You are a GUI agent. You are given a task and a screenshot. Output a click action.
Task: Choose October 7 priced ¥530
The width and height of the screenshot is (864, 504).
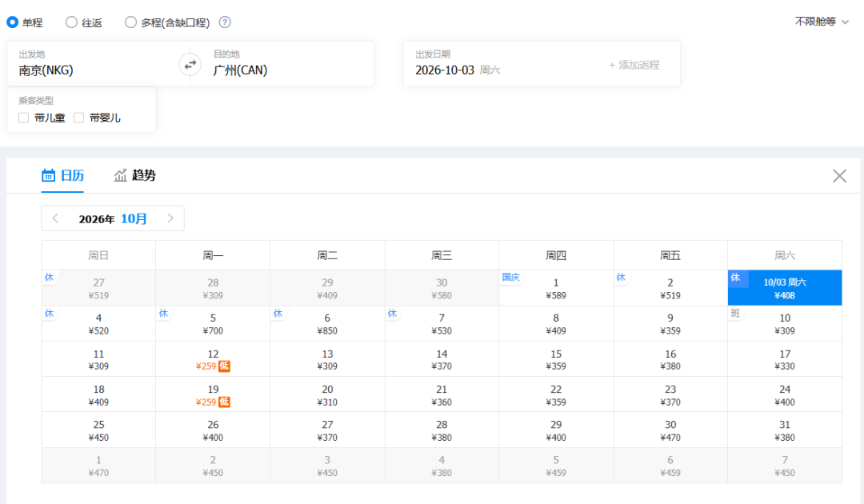click(x=442, y=324)
